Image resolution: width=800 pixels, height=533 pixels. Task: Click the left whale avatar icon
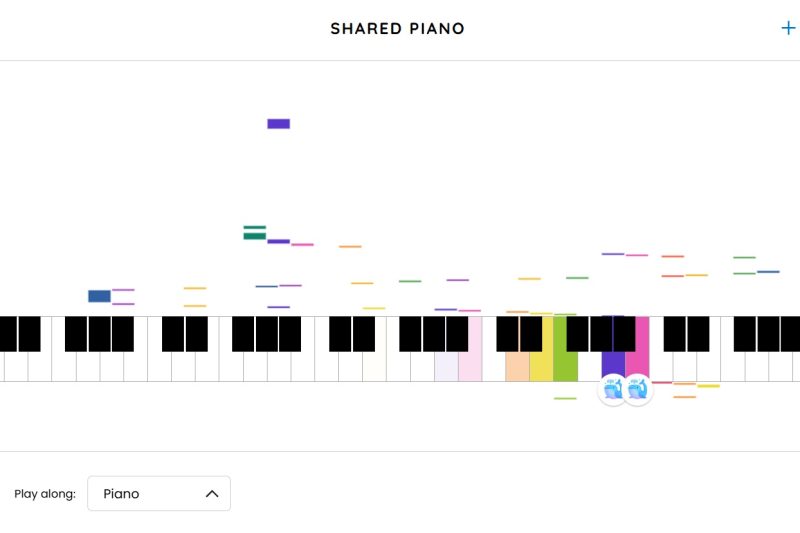613,390
